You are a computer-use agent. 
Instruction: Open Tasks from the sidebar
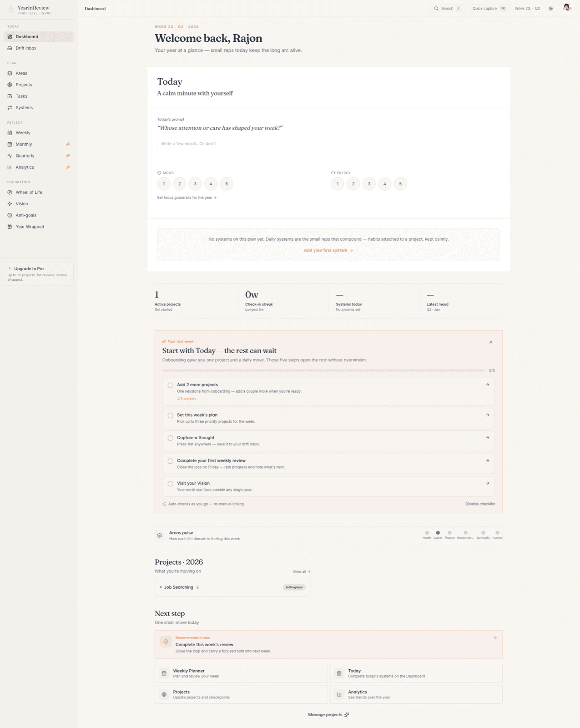tap(39, 96)
